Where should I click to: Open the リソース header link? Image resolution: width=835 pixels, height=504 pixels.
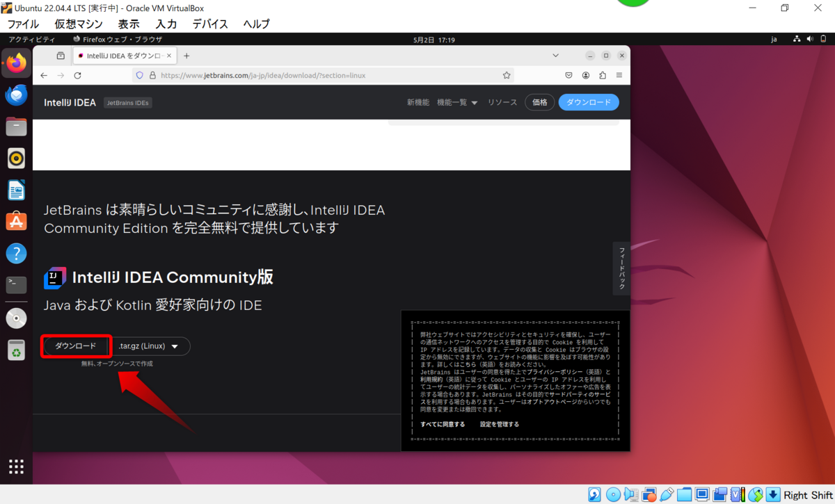[x=502, y=102]
